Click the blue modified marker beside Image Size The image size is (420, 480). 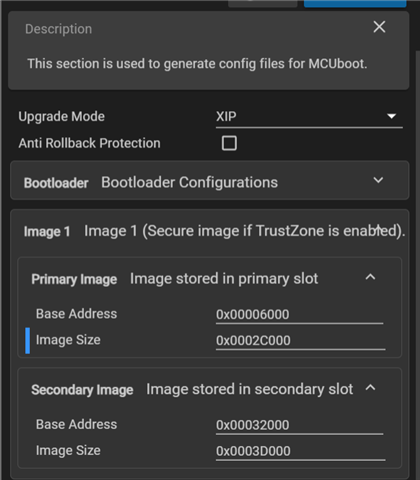[28, 341]
